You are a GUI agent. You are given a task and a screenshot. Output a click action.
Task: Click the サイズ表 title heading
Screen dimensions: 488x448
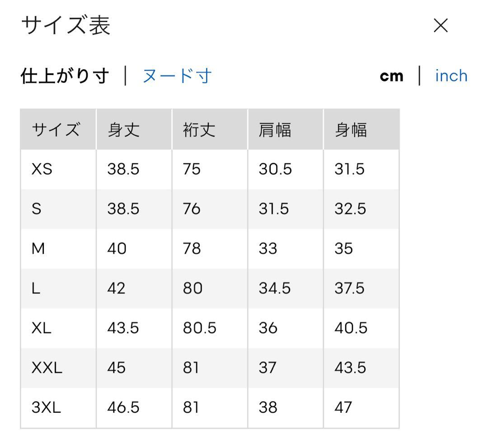tap(66, 25)
